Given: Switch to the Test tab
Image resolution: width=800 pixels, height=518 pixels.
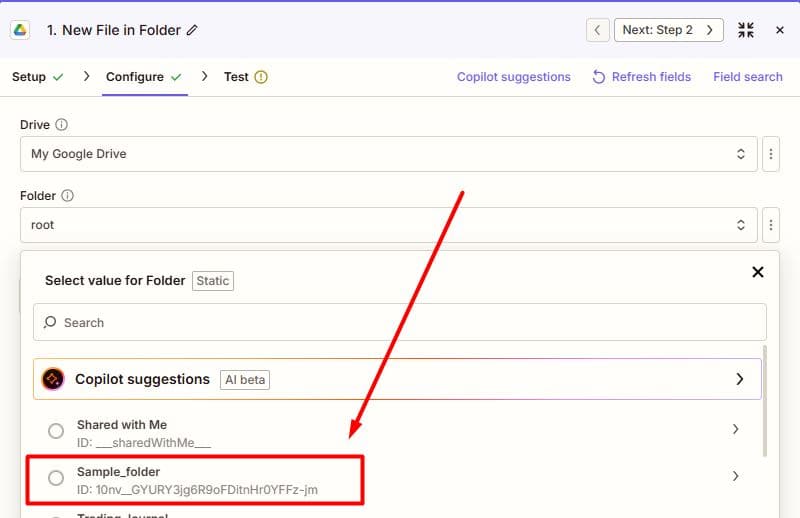Looking at the screenshot, I should (245, 77).
